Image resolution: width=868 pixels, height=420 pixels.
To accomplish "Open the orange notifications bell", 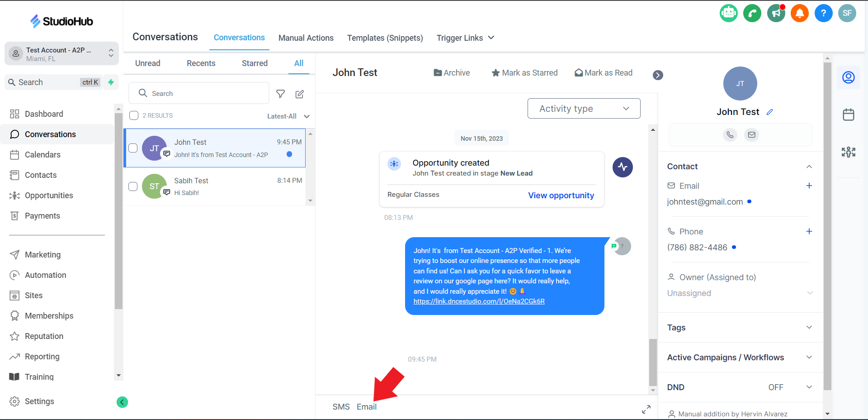I will pos(799,13).
